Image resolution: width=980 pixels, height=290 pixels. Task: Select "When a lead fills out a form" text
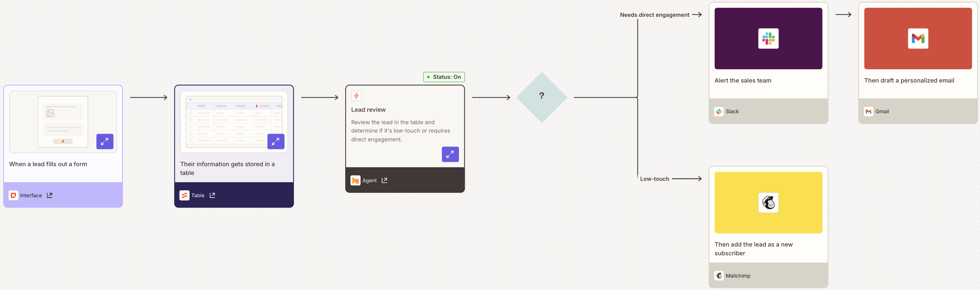coord(48,164)
